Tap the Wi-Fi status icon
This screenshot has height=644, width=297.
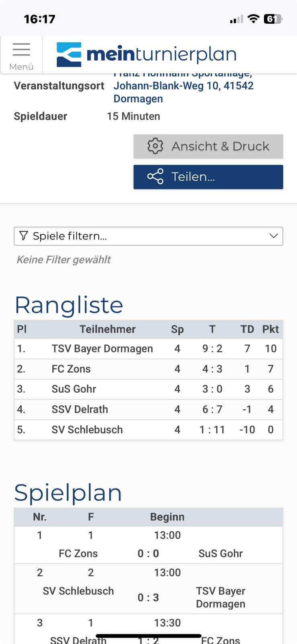point(253,19)
